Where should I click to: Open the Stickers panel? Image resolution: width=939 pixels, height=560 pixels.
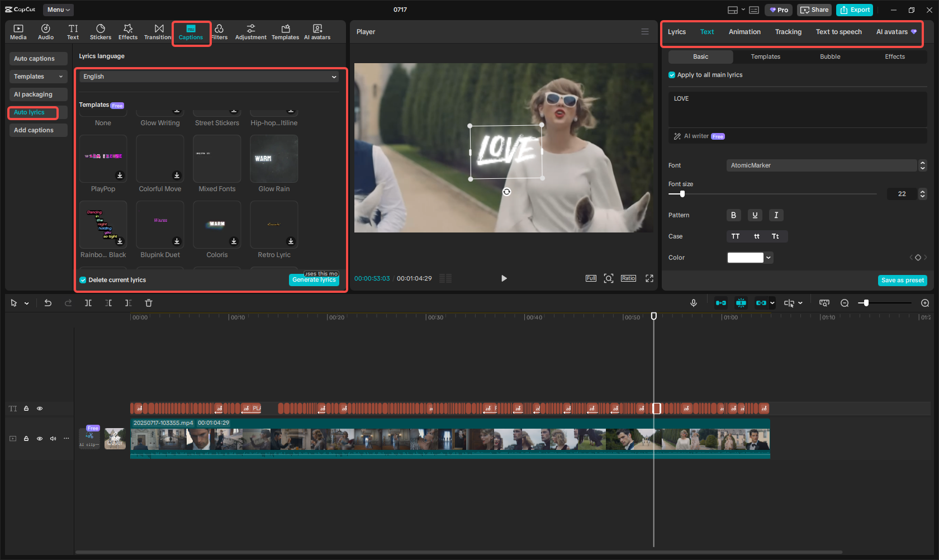tap(101, 31)
